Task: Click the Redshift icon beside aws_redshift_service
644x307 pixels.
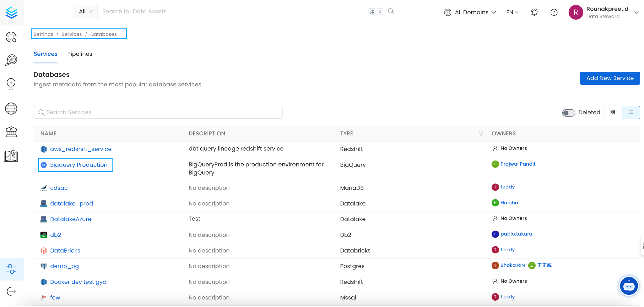Action: click(x=44, y=149)
